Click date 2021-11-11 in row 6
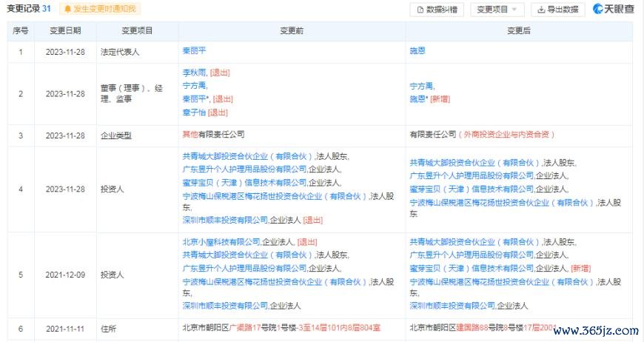This screenshot has width=644, height=342. tap(65, 329)
